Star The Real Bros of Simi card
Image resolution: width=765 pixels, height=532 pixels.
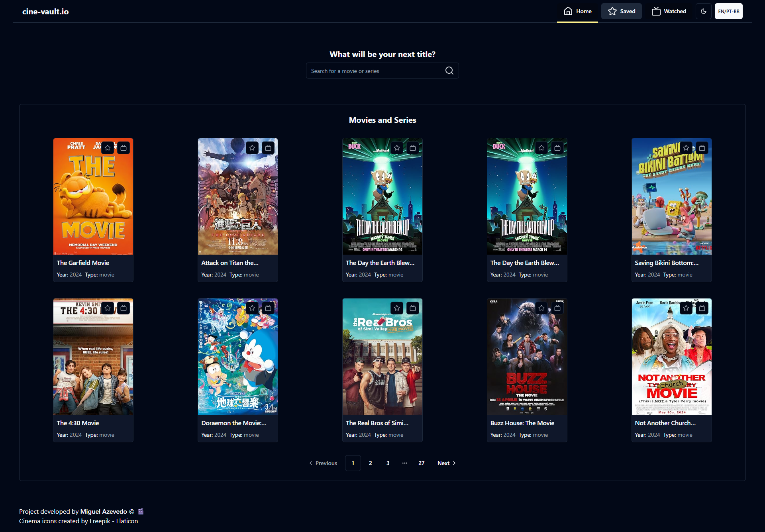(397, 308)
